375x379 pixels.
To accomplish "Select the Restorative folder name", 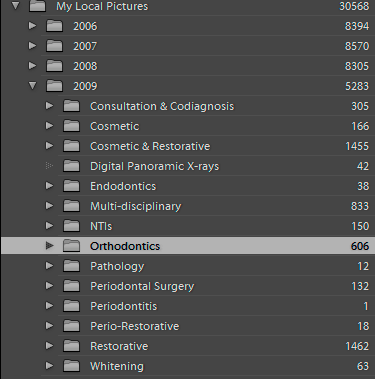I will point(119,346).
